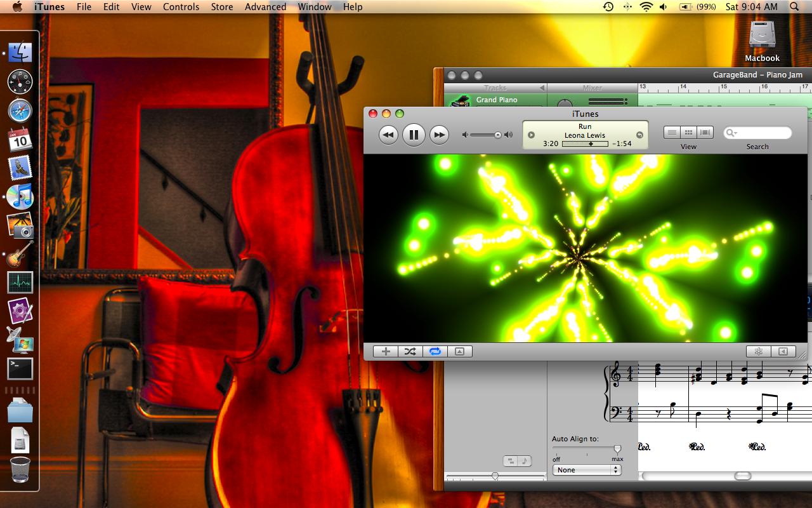Open iCal from the Dock
The height and width of the screenshot is (508, 812).
(20, 140)
